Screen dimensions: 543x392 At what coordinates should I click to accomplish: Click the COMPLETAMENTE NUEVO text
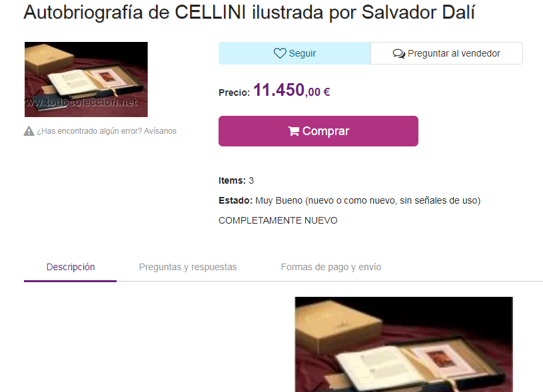tap(278, 220)
